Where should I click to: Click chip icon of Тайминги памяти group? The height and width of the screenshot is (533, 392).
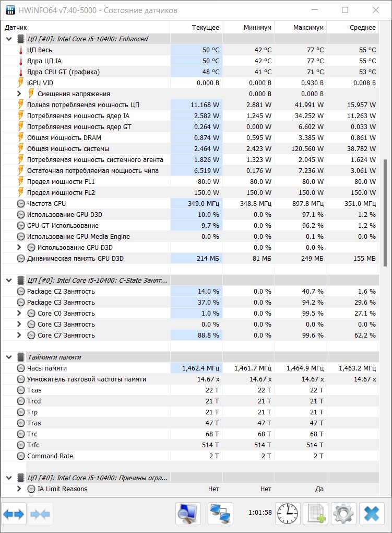(21, 357)
